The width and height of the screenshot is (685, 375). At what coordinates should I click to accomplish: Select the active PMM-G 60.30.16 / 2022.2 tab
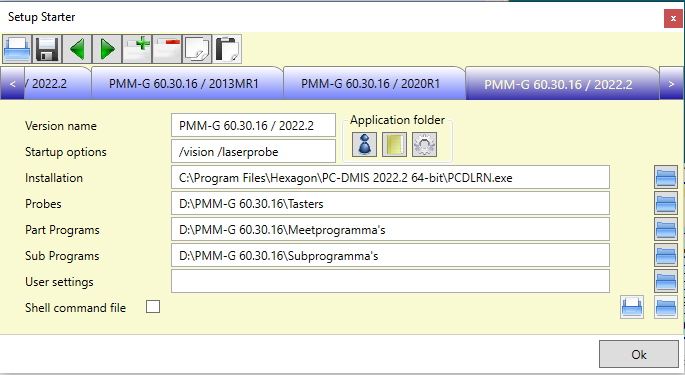tap(562, 83)
